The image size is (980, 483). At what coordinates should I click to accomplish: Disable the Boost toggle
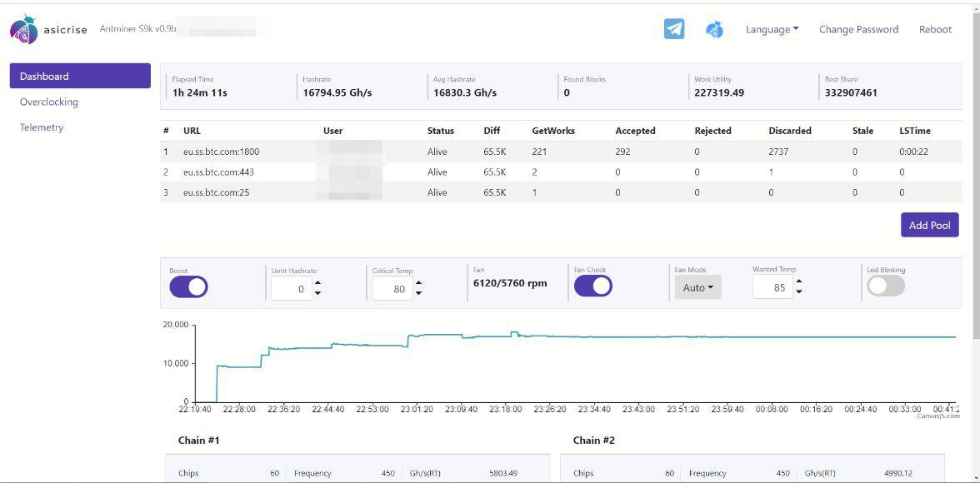point(188,286)
